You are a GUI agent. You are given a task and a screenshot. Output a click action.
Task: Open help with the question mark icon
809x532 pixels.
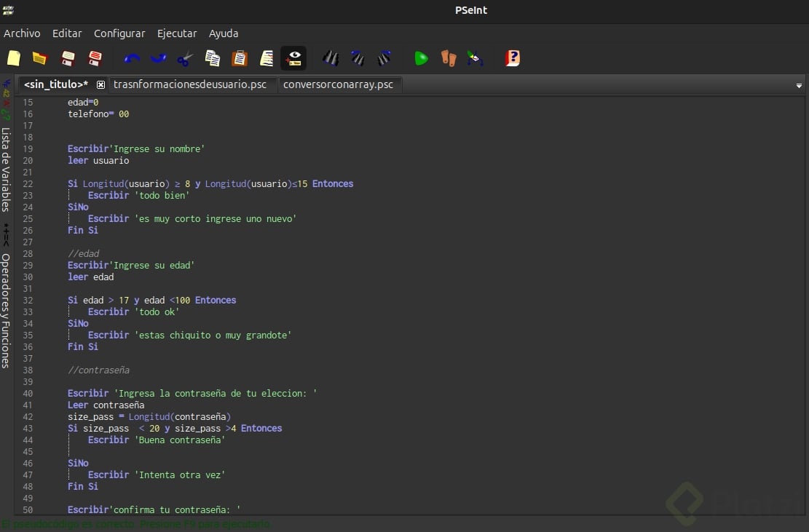coord(513,58)
